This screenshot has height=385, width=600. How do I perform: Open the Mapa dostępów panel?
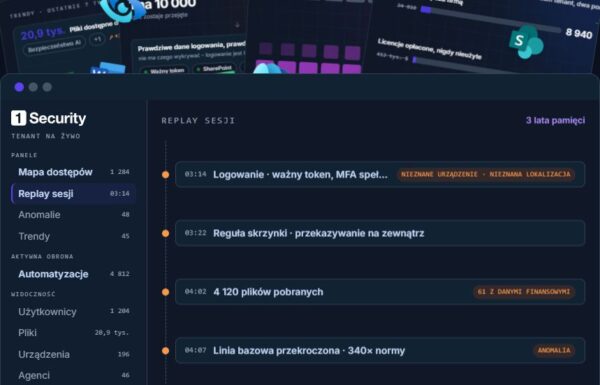(x=73, y=172)
